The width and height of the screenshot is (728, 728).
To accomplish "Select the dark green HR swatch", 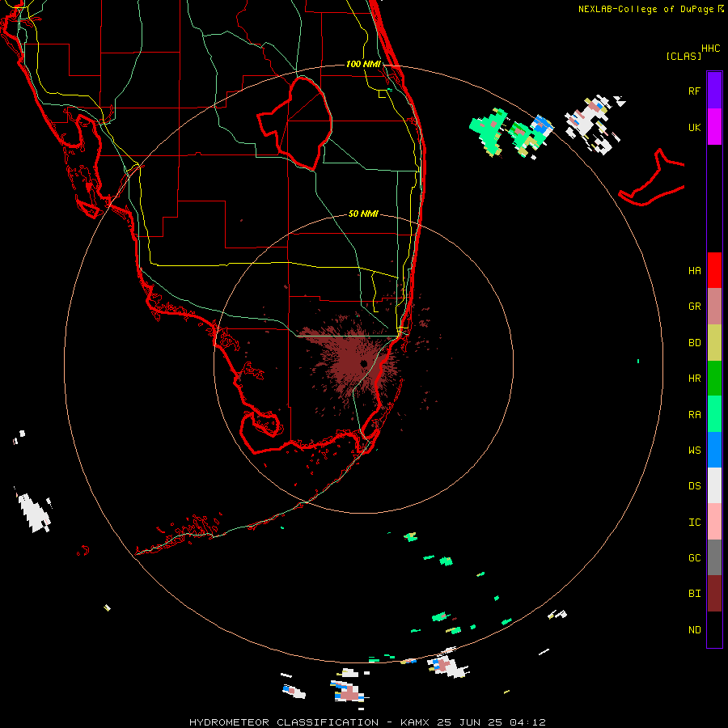I will (x=714, y=379).
